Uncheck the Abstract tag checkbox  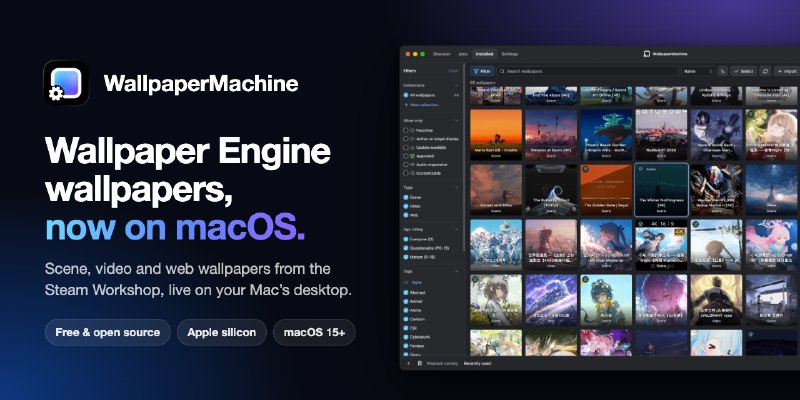pyautogui.click(x=406, y=293)
